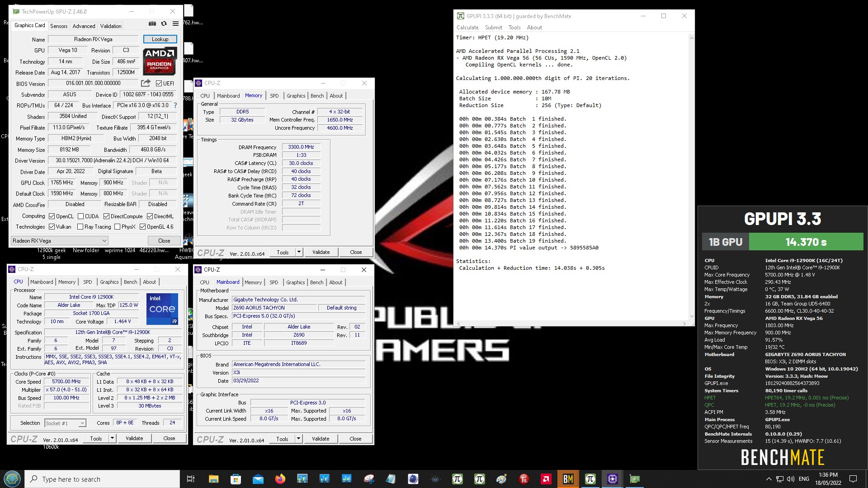Click Close in CPU-Z motherboard window
The width and height of the screenshot is (868, 488).
pos(355,439)
